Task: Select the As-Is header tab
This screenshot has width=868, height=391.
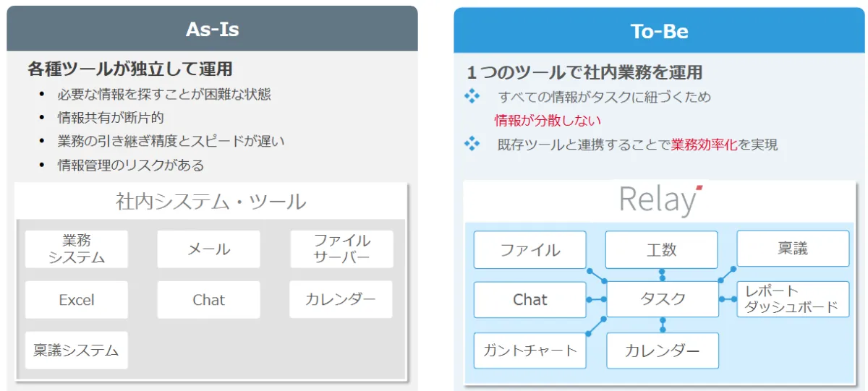Action: (x=212, y=30)
